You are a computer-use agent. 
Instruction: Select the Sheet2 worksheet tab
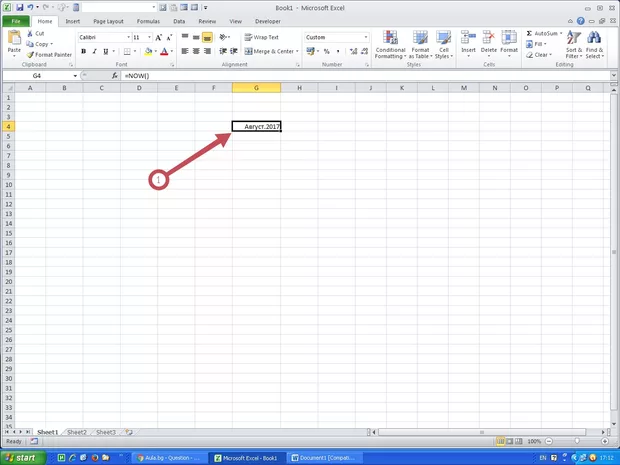pos(77,432)
